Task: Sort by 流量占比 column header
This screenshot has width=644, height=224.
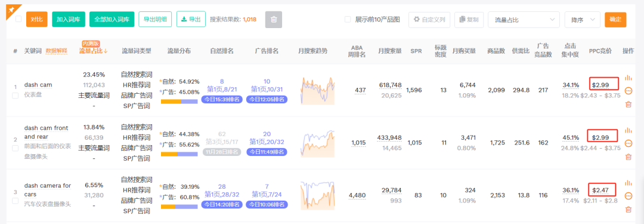Action: coord(93,51)
